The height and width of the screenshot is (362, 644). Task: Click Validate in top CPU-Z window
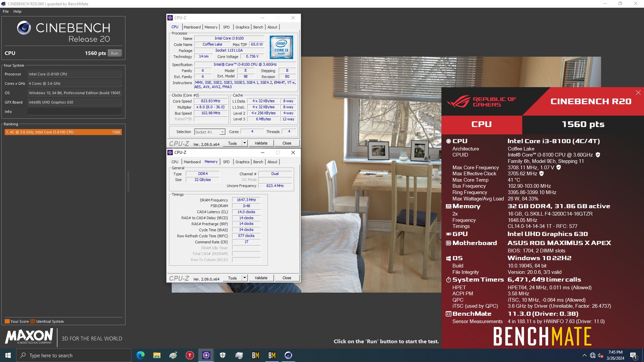click(x=261, y=143)
